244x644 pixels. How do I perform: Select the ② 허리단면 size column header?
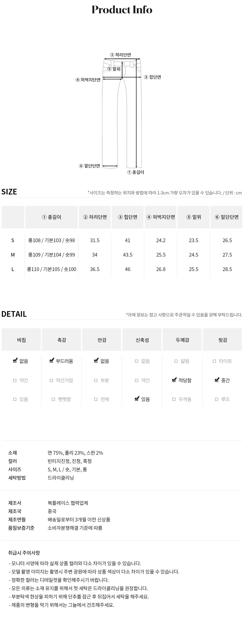coord(95,217)
